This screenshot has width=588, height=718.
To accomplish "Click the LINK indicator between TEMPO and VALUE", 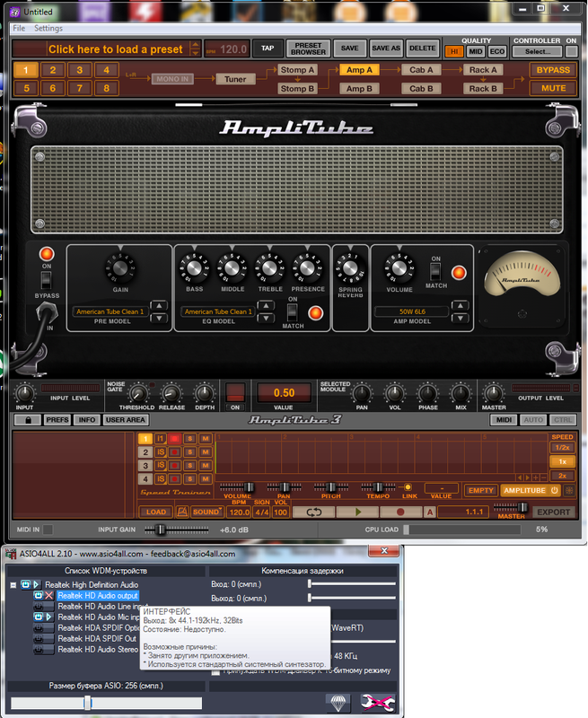I will click(408, 486).
